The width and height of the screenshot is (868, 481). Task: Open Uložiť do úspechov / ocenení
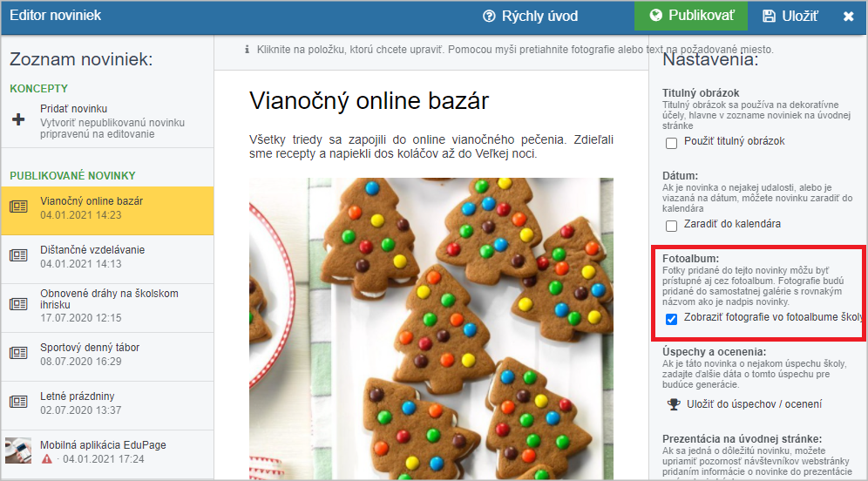pyautogui.click(x=754, y=404)
